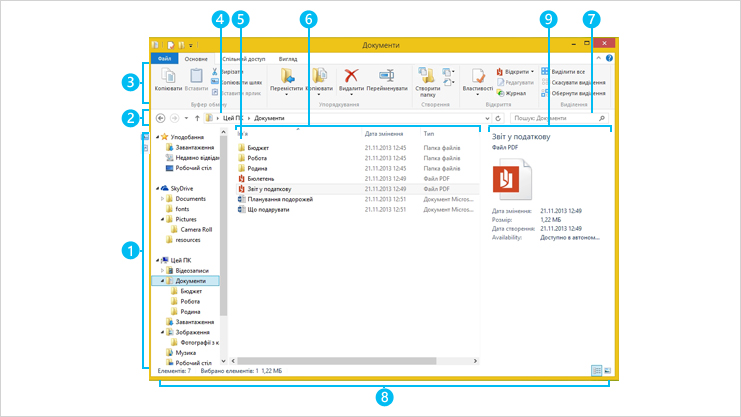Click Виділити все
Viewport: 741px width, 417px height.
click(563, 71)
